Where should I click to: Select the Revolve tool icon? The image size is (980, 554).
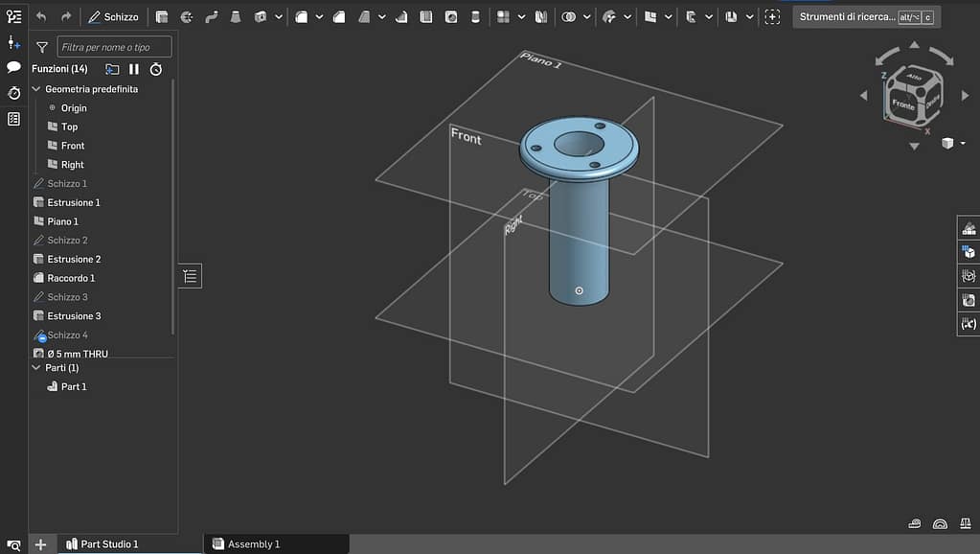186,16
